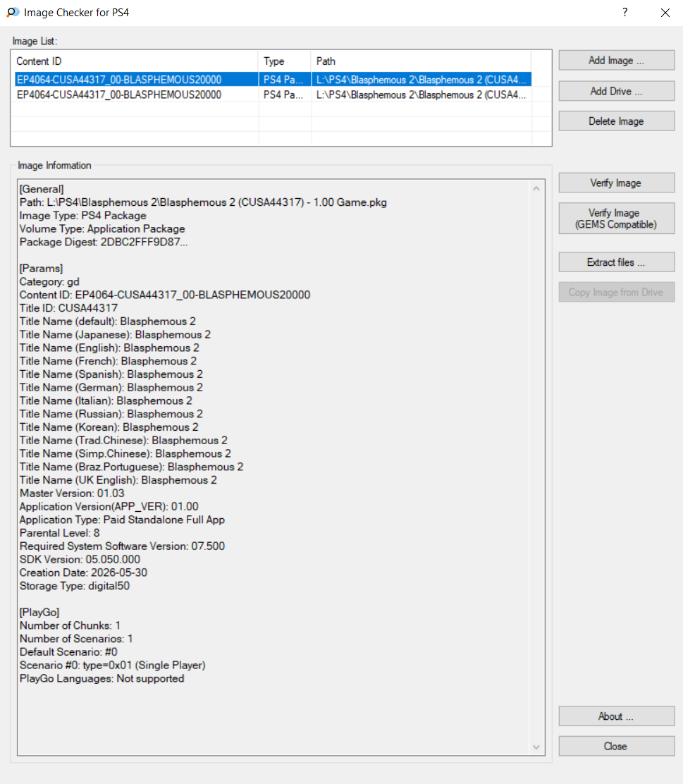This screenshot has height=784, width=683.
Task: Click the 'Master Version: 01.03' line
Action: pos(72,494)
